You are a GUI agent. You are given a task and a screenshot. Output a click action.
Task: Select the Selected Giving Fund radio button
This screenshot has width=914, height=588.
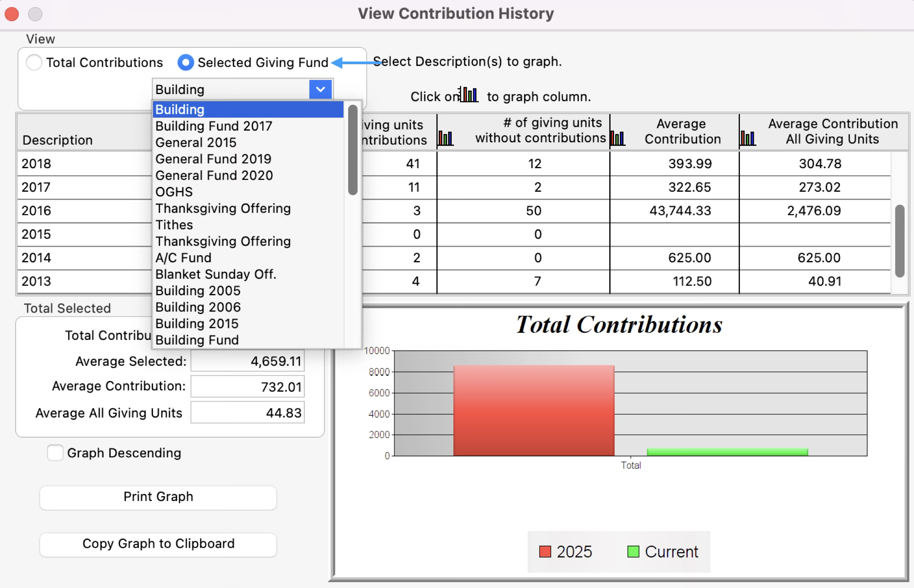click(x=186, y=62)
